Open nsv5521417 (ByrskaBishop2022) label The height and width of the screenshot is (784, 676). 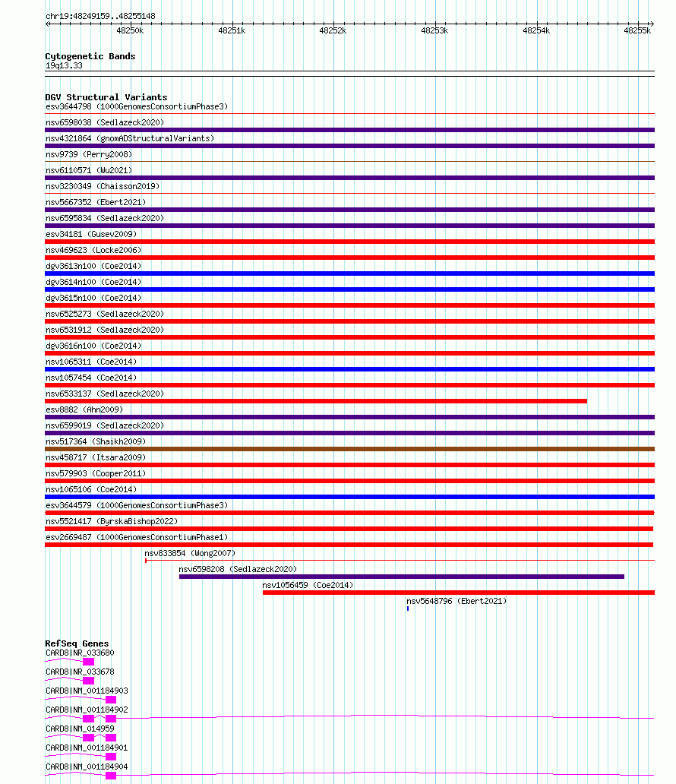click(112, 522)
